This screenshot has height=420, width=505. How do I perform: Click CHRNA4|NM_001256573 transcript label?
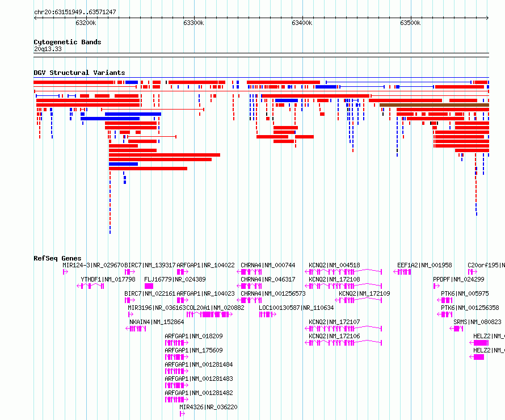(273, 293)
